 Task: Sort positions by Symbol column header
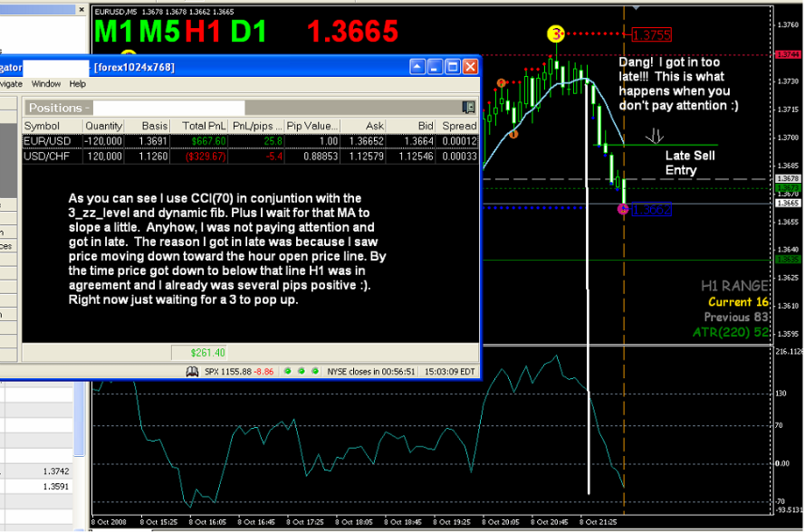52,126
